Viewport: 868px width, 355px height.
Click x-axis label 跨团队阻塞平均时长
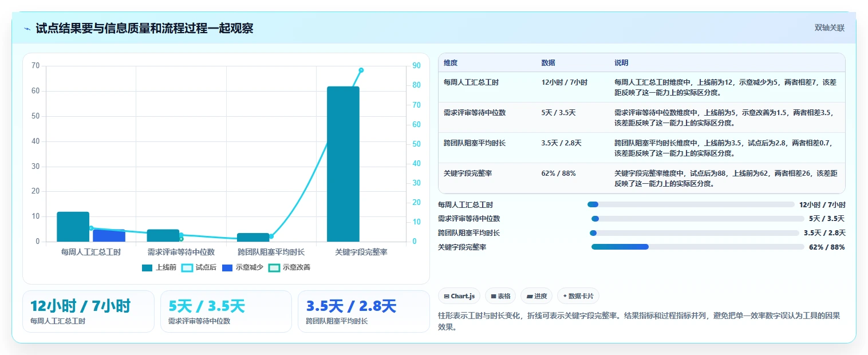coord(271,252)
